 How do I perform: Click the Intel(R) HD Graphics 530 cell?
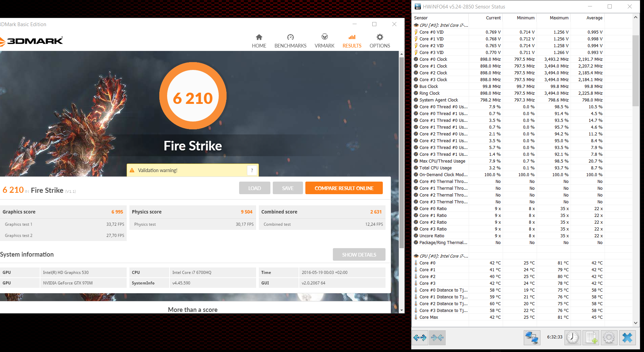point(83,273)
